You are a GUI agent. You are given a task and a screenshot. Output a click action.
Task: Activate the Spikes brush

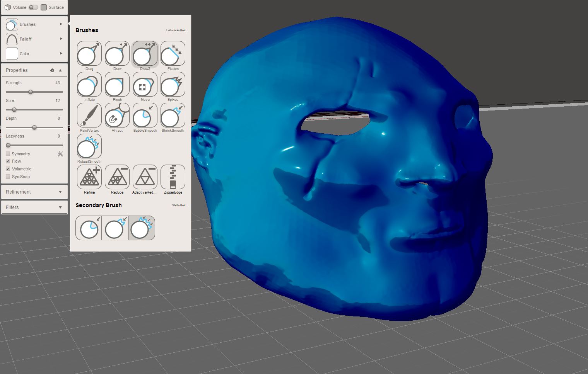point(173,85)
